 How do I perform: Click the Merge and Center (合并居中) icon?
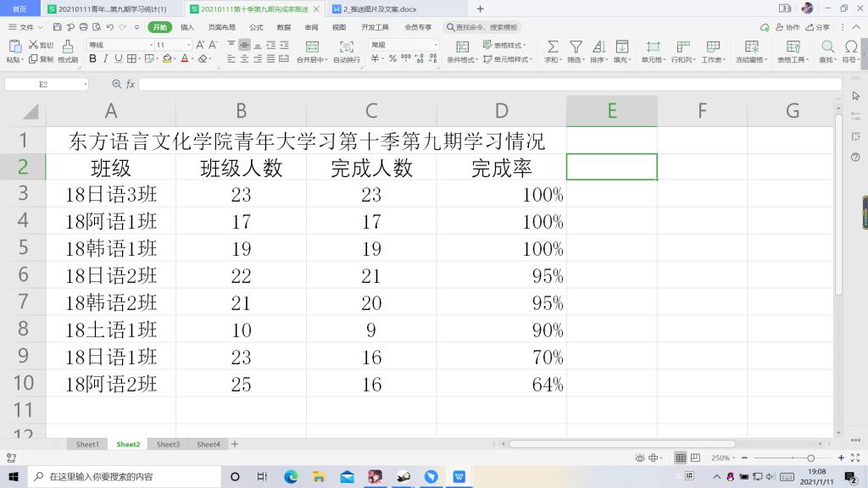[x=311, y=47]
